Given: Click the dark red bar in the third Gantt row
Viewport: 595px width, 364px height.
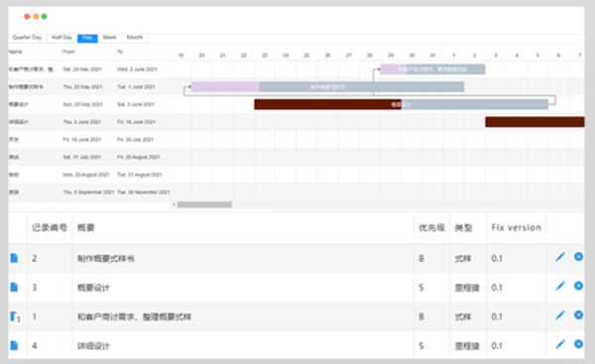Looking at the screenshot, I should coord(328,104).
